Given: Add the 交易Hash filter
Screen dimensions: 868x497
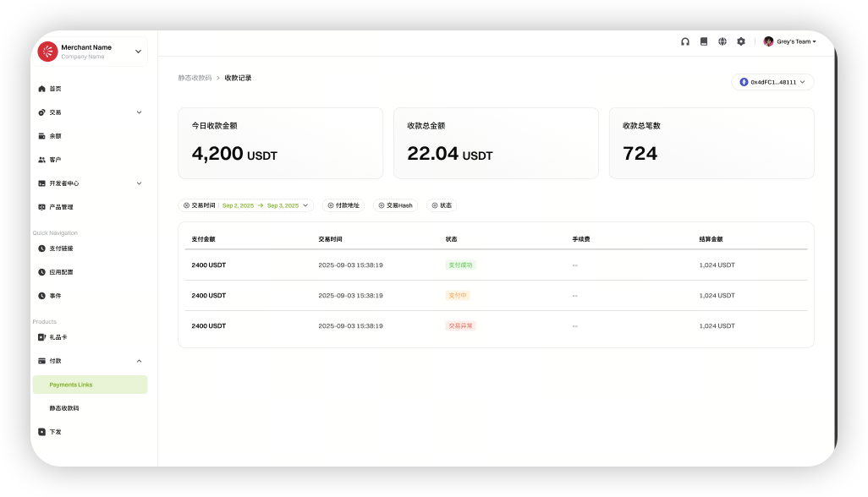Looking at the screenshot, I should (x=395, y=205).
